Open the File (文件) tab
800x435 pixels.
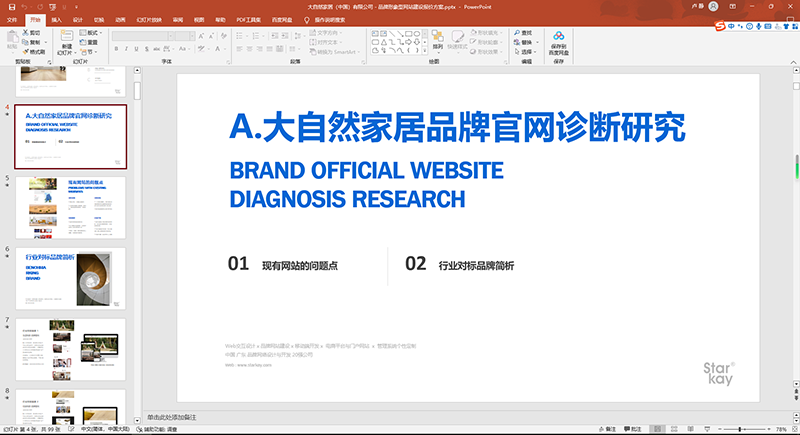pyautogui.click(x=12, y=20)
